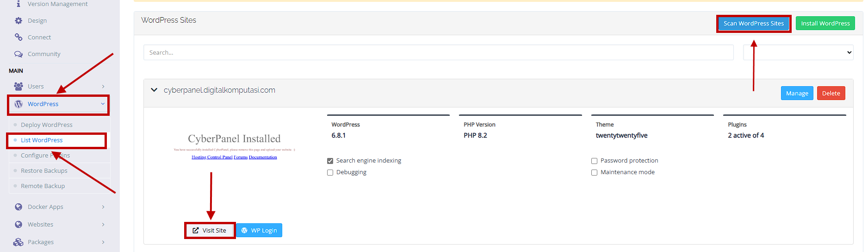Click the WP Login button
The image size is (868, 252).
point(259,230)
